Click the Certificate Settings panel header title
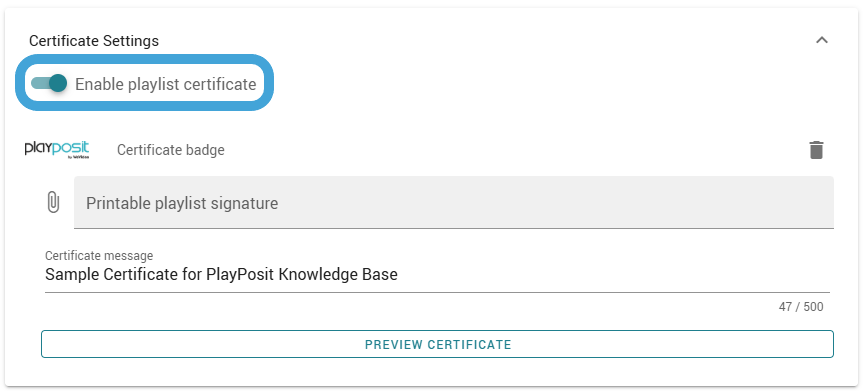 94,41
